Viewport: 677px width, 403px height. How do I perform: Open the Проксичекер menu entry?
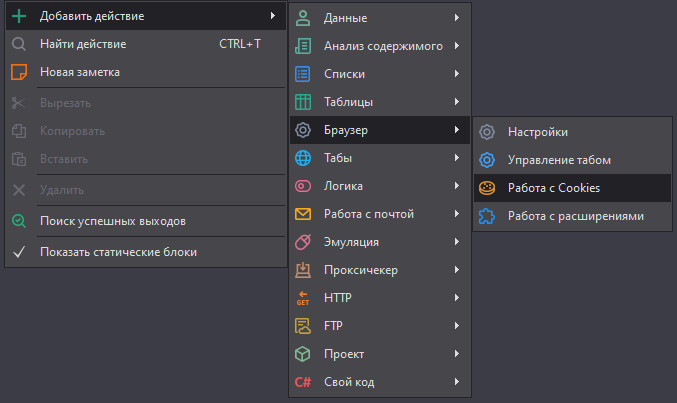[360, 270]
